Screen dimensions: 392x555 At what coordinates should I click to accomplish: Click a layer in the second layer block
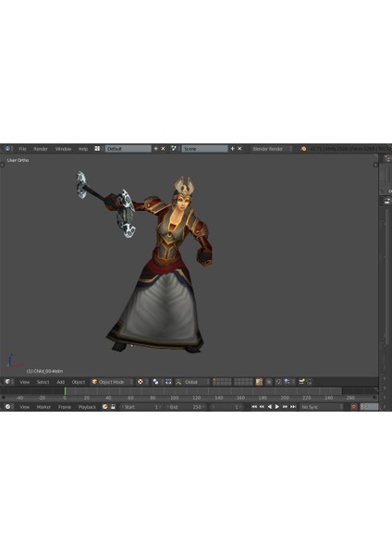(x=243, y=381)
